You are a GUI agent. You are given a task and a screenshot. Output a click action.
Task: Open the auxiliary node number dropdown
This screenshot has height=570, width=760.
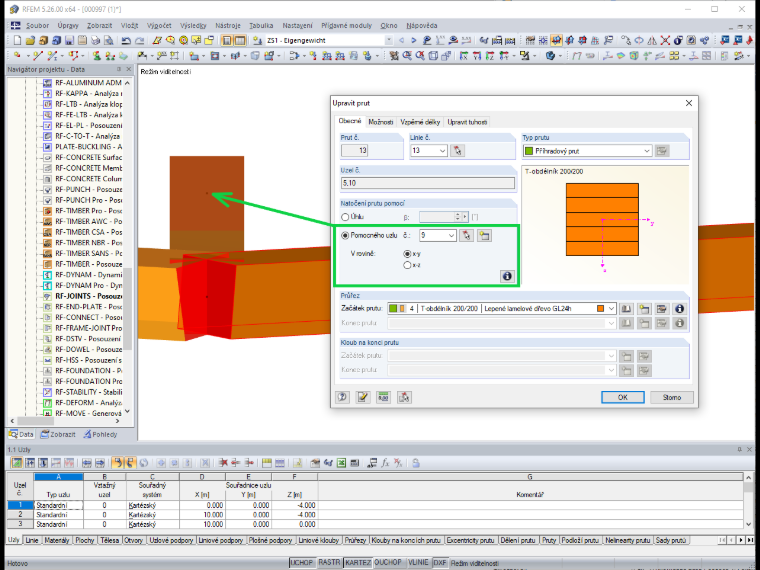pos(452,236)
